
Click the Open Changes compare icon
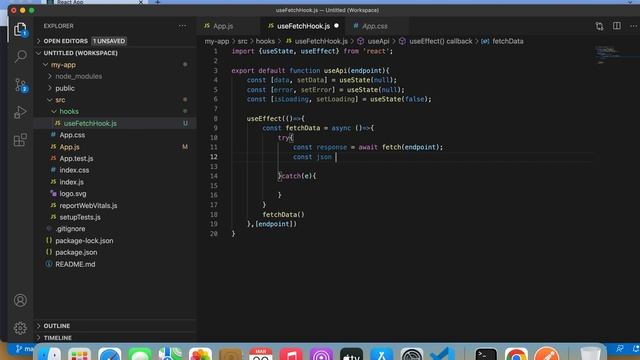[599, 26]
